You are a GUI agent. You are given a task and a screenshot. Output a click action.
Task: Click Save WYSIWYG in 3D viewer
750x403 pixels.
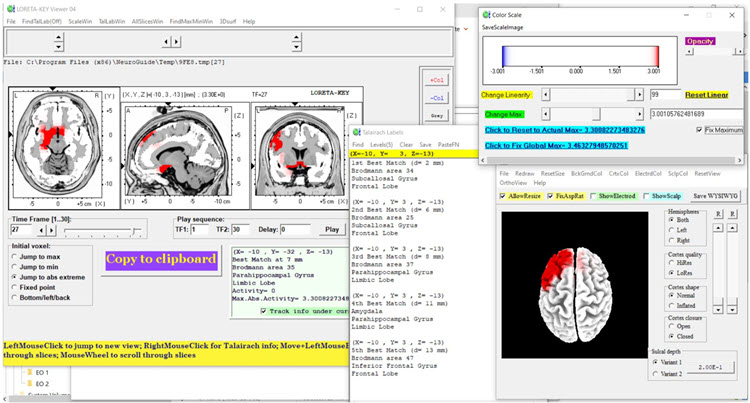pos(713,195)
